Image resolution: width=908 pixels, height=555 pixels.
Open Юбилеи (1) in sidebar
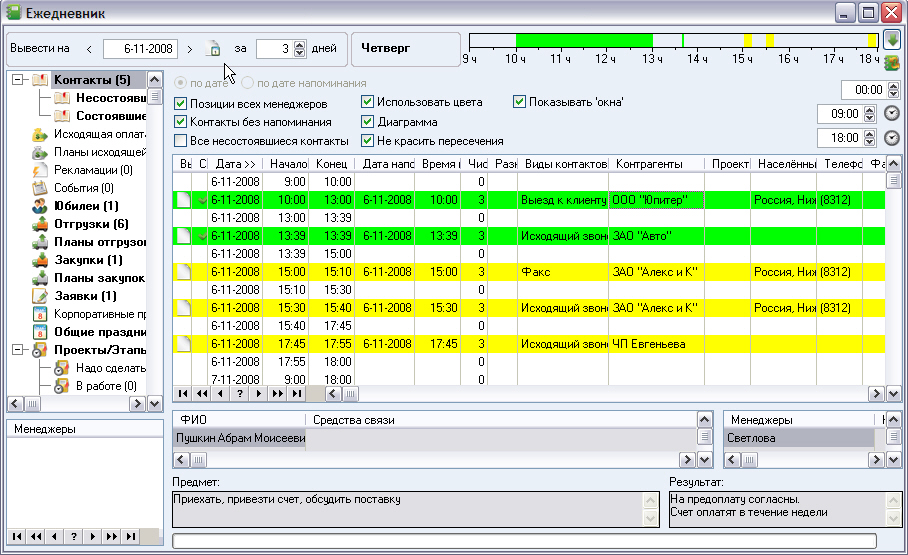[x=86, y=206]
